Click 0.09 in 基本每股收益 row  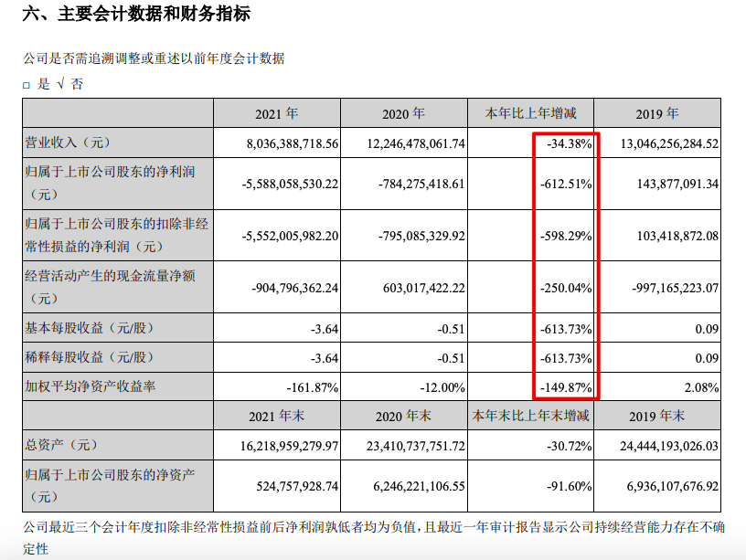tap(707, 329)
